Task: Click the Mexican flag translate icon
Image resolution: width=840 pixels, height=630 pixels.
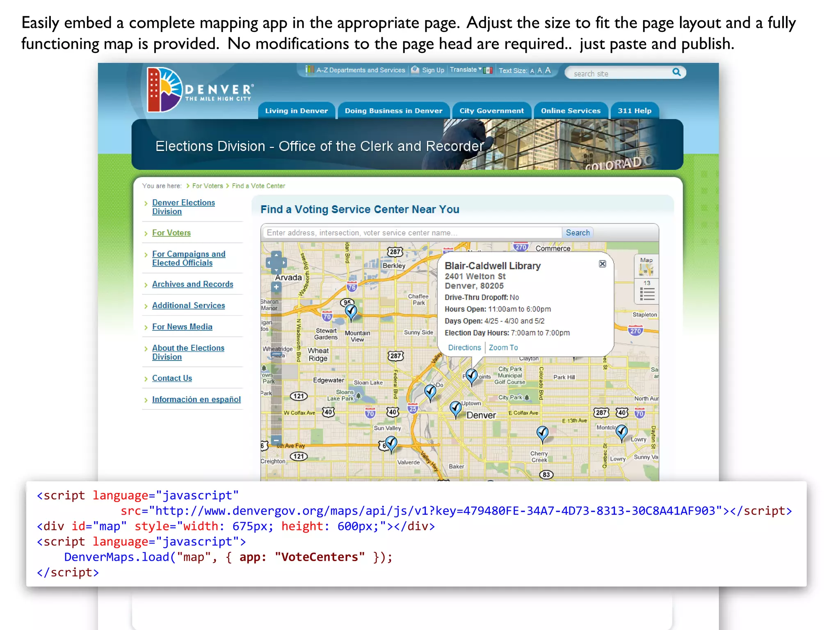Action: coord(488,70)
